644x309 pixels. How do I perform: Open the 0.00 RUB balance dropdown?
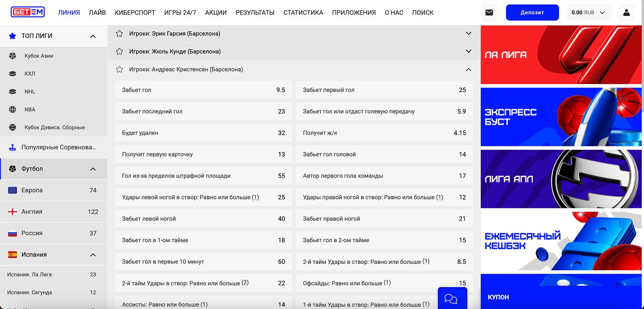tap(589, 13)
